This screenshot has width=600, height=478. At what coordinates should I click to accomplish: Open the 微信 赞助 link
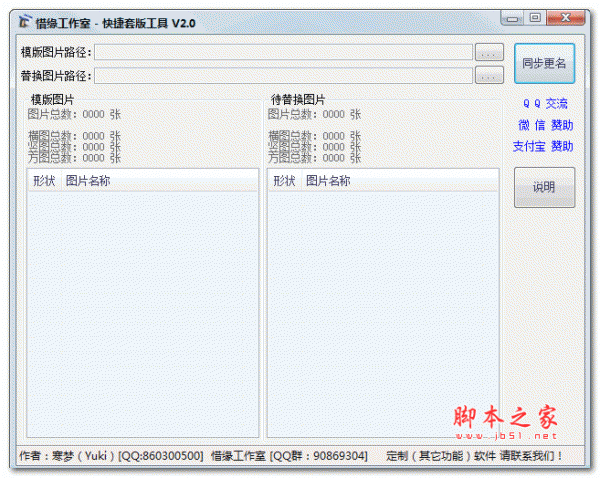pyautogui.click(x=545, y=125)
